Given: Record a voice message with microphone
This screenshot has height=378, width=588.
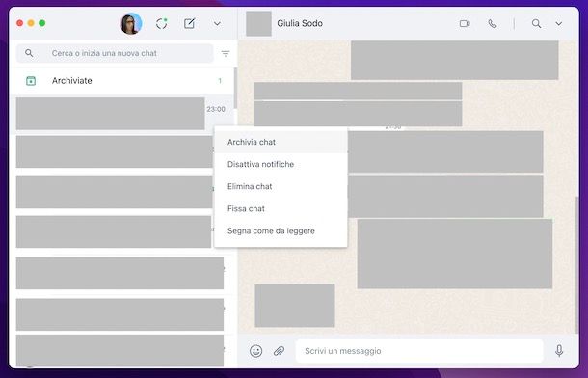Looking at the screenshot, I should 559,351.
